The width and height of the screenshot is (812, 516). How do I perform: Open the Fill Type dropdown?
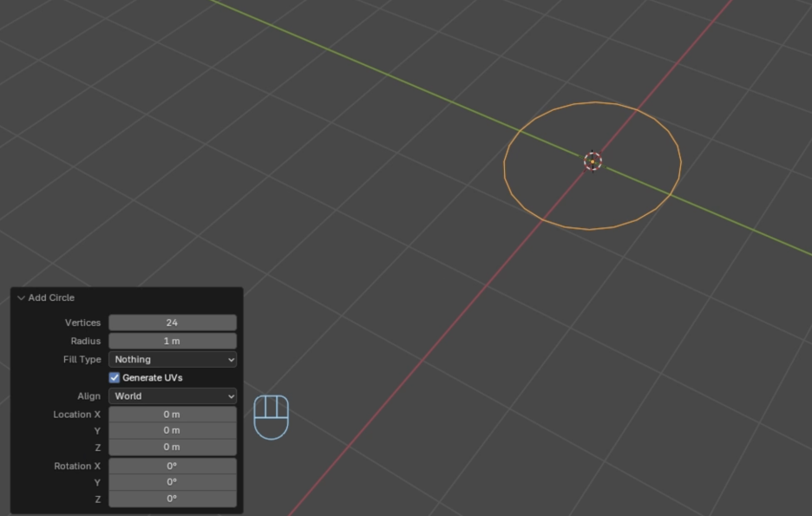click(x=173, y=359)
